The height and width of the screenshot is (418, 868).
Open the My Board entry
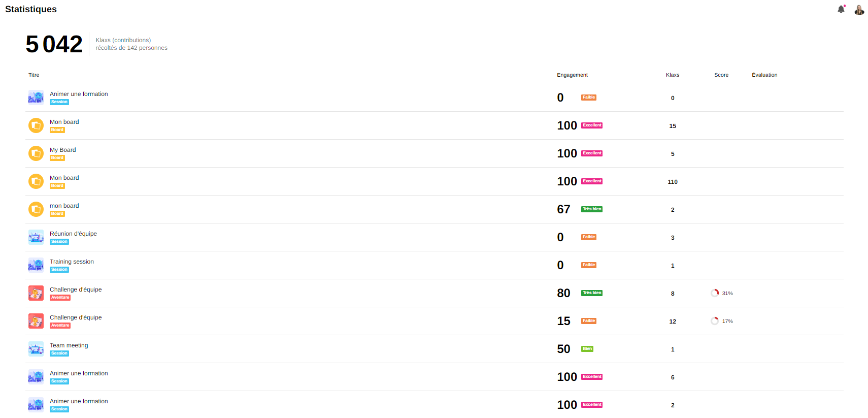63,150
